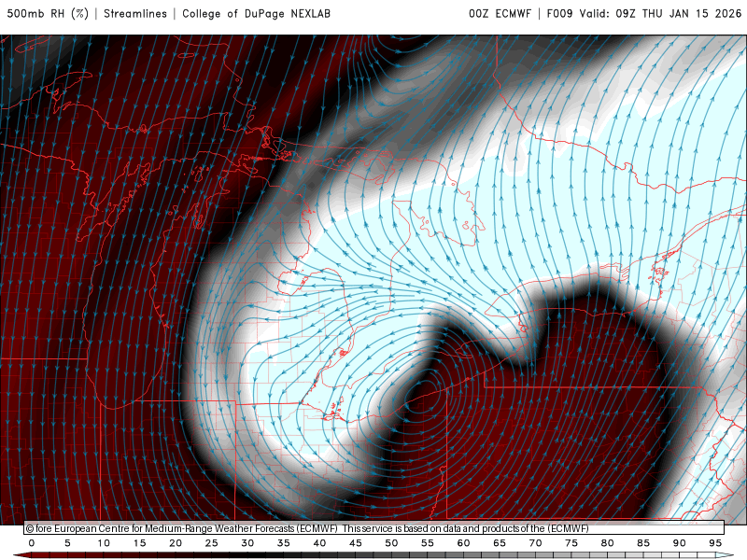Click the "0" value on the colorbar scale

(32, 543)
